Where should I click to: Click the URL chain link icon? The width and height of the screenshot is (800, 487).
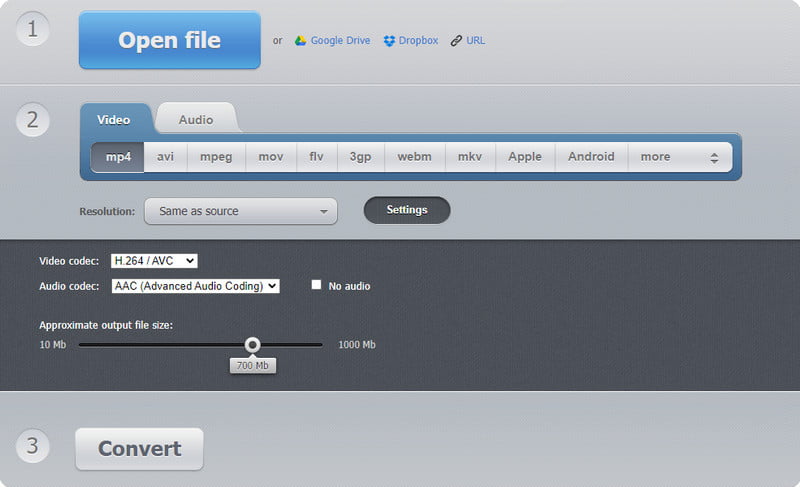coord(456,41)
